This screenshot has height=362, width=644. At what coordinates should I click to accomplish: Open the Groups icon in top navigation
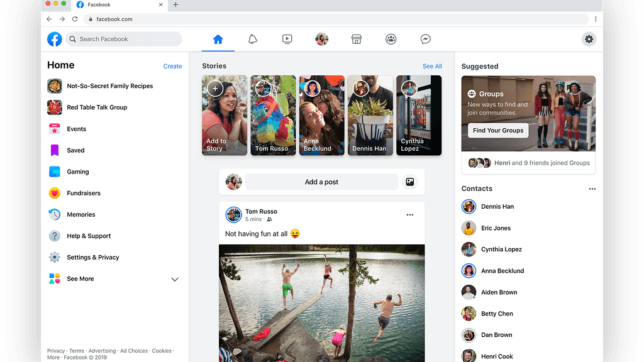[x=391, y=40]
